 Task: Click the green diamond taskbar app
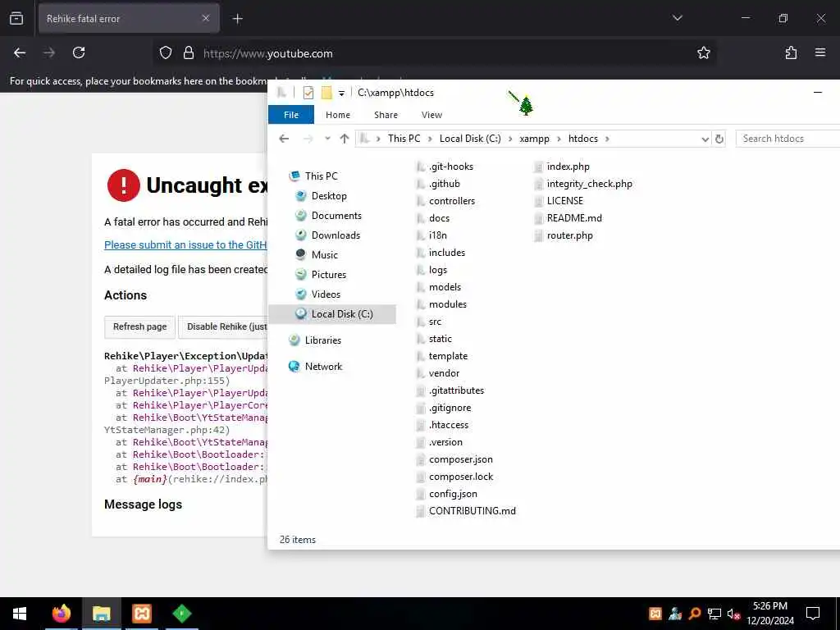[181, 614]
